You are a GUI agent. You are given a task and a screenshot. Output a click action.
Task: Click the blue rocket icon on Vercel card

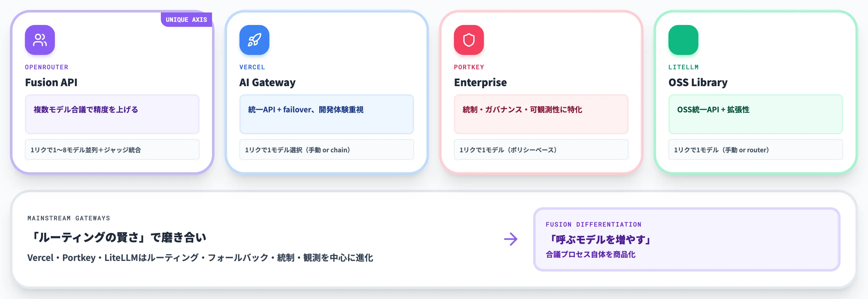(x=254, y=40)
